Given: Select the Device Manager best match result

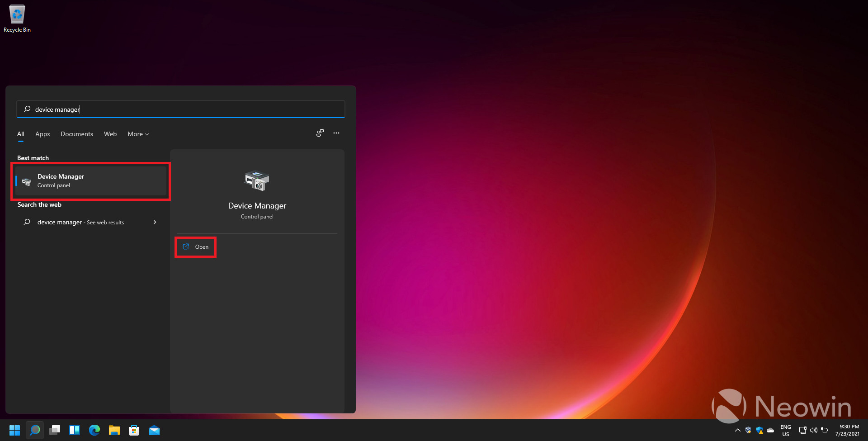Looking at the screenshot, I should [x=91, y=181].
